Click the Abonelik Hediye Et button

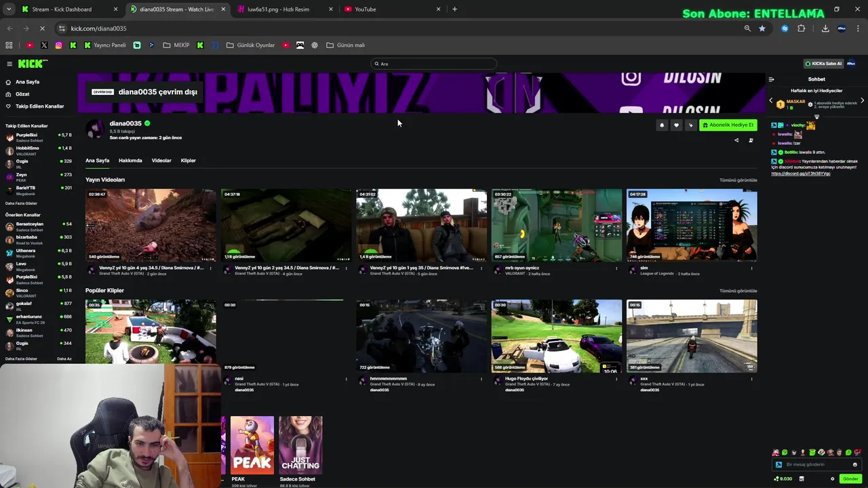point(728,125)
